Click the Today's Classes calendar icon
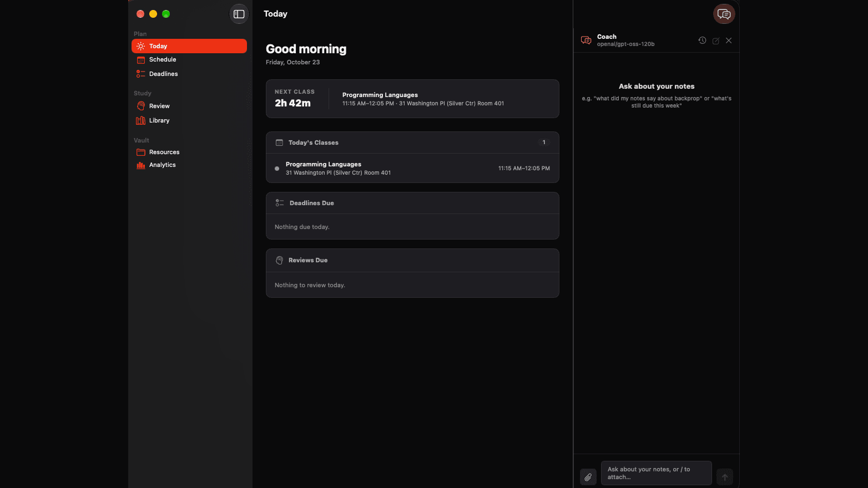Screen dimensions: 868x488 [x=279, y=143]
